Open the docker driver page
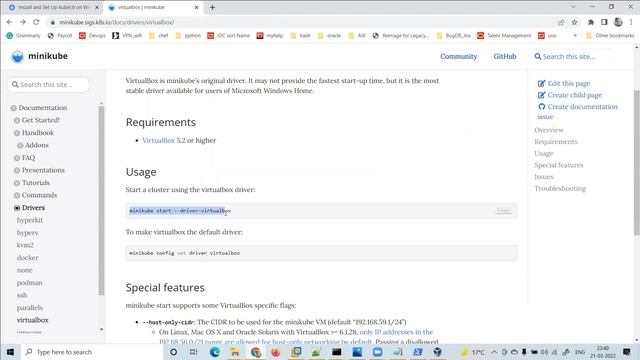Screen dimensions: 640x360 tap(27, 258)
